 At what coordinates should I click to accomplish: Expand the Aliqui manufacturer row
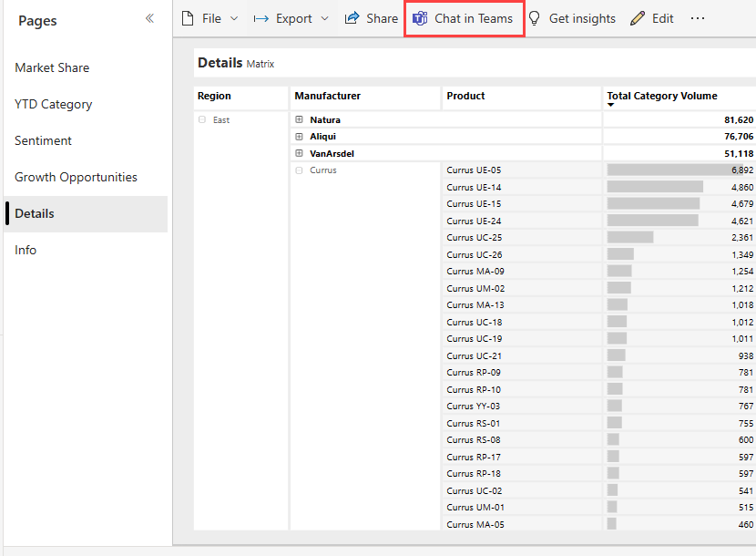coord(299,137)
